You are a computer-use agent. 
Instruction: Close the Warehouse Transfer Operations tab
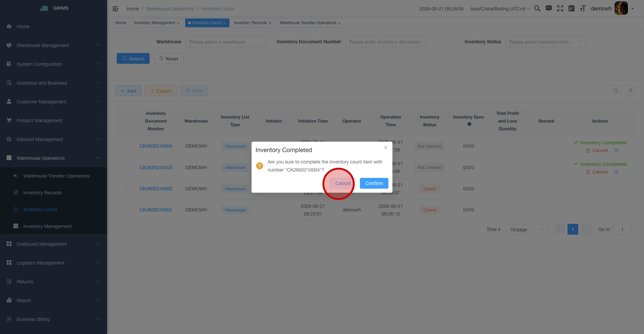(x=339, y=23)
